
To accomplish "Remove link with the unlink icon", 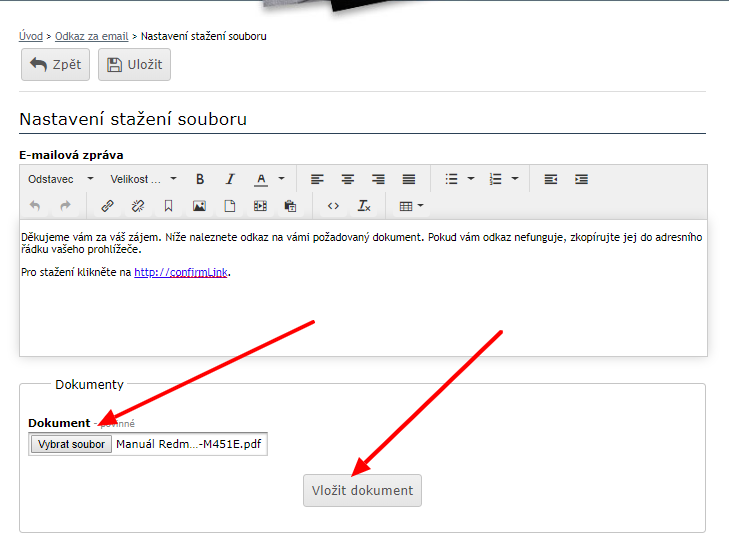I will coord(138,206).
